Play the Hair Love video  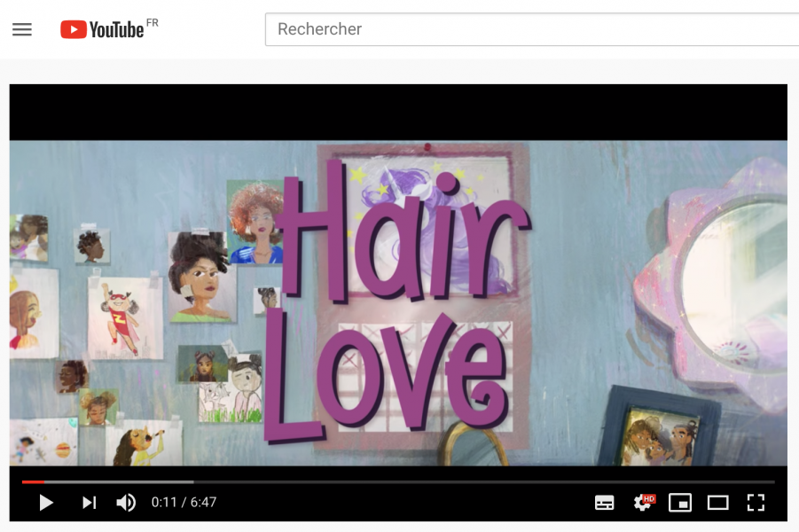pos(46,503)
